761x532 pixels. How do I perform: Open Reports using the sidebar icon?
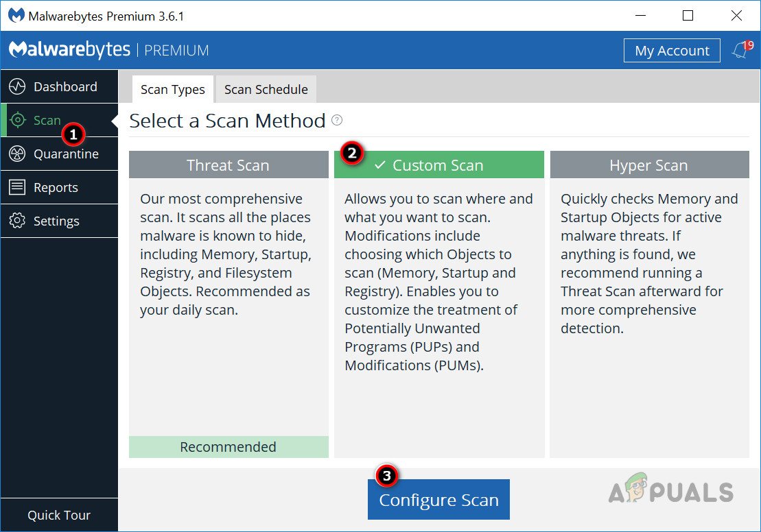[x=16, y=187]
